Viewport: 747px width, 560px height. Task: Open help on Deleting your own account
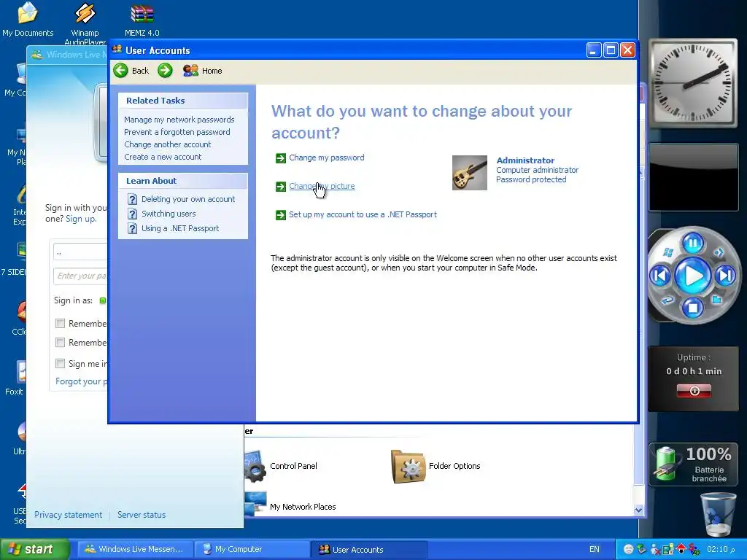(x=187, y=199)
